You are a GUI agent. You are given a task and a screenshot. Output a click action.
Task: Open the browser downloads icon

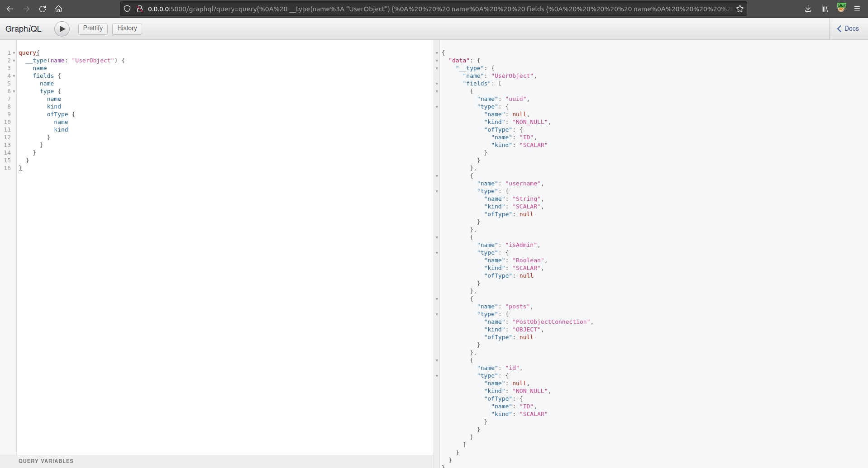click(x=808, y=9)
